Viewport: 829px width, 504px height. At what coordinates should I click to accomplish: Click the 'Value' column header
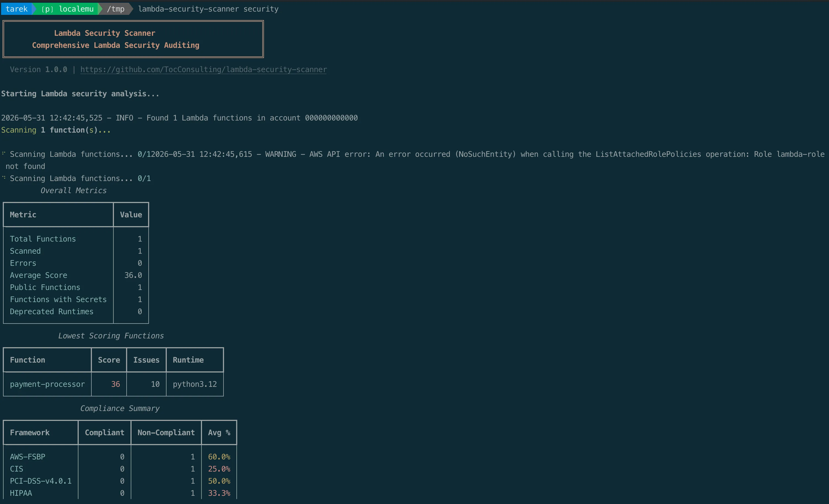tap(131, 215)
